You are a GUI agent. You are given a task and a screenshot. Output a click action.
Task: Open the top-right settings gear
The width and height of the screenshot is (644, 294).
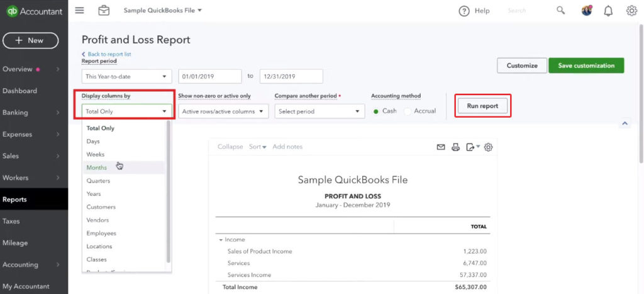click(x=631, y=11)
